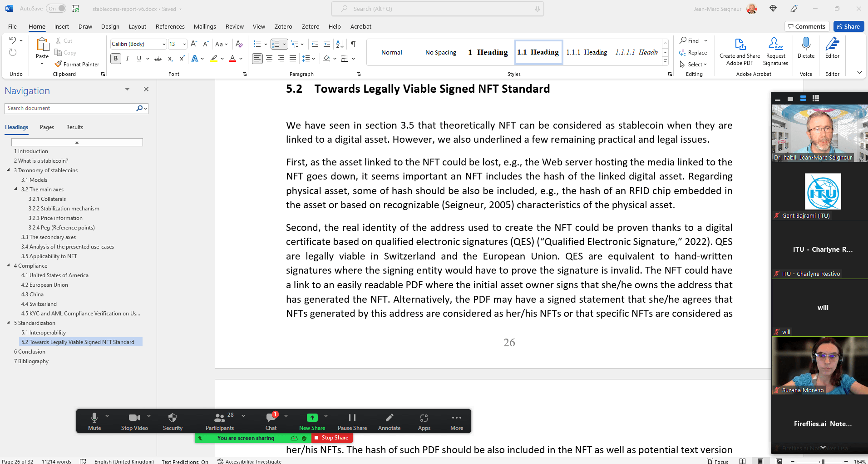The height and width of the screenshot is (464, 868).
Task: Stop Share the screen
Action: coord(331,438)
